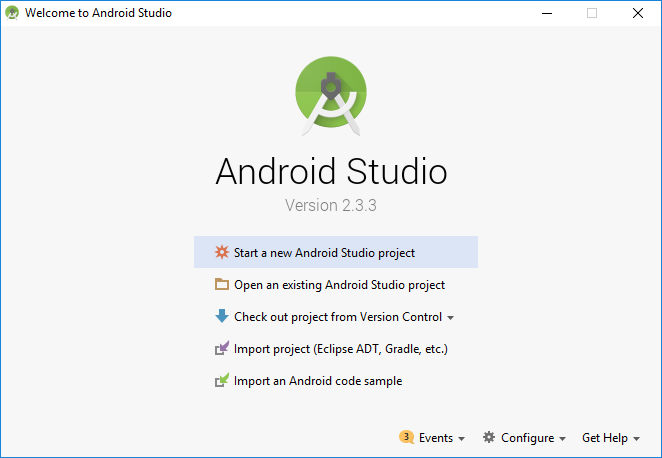Click the Events label
The height and width of the screenshot is (458, 662).
(436, 438)
